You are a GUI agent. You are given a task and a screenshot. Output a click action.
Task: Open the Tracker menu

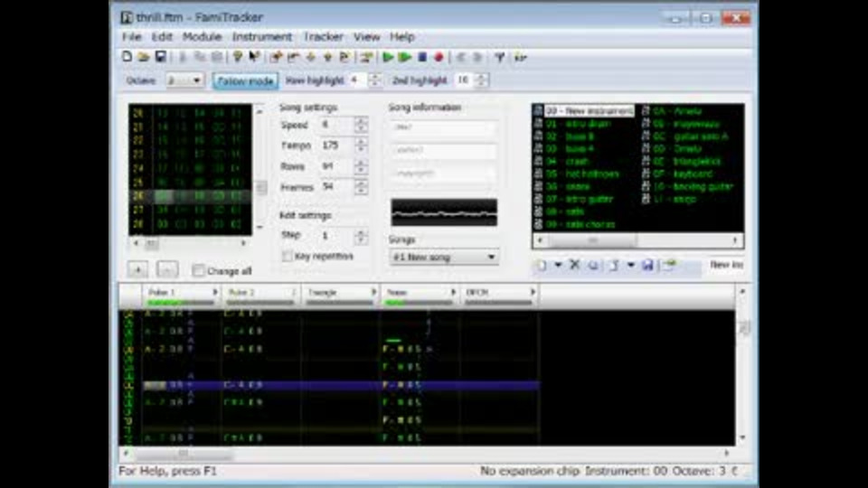324,37
